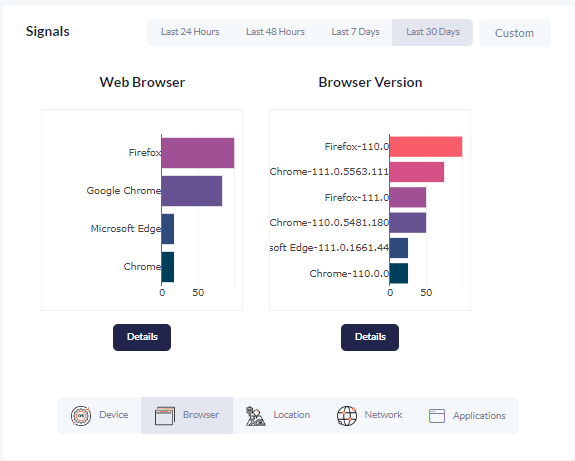Open Details under Browser Version chart

pyautogui.click(x=370, y=337)
